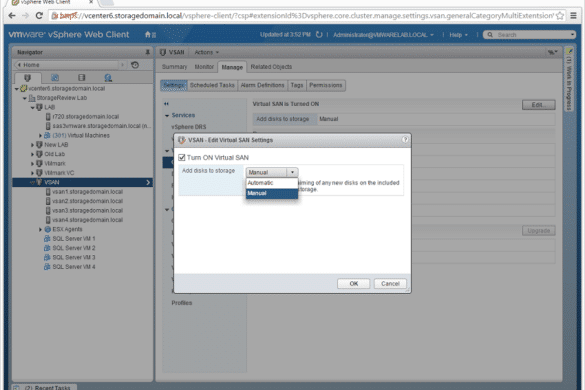This screenshot has width=585, height=390.
Task: Click the panel options icon top right
Action: pyautogui.click(x=552, y=52)
